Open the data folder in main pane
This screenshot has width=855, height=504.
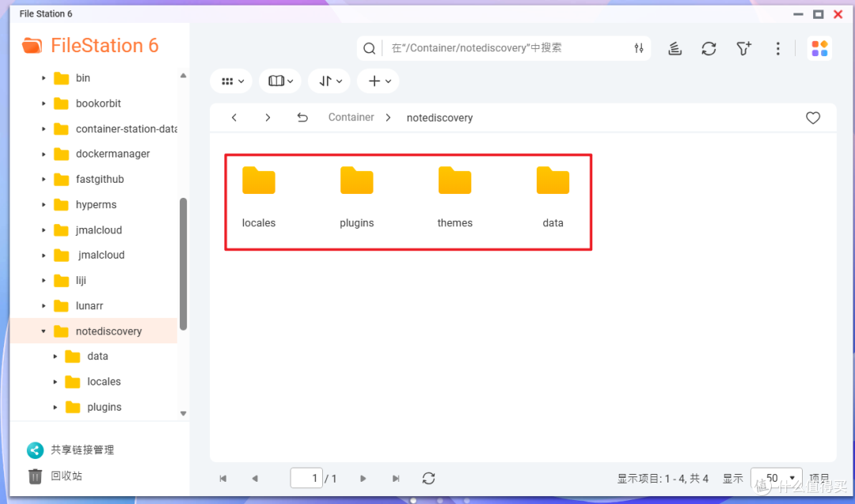553,180
